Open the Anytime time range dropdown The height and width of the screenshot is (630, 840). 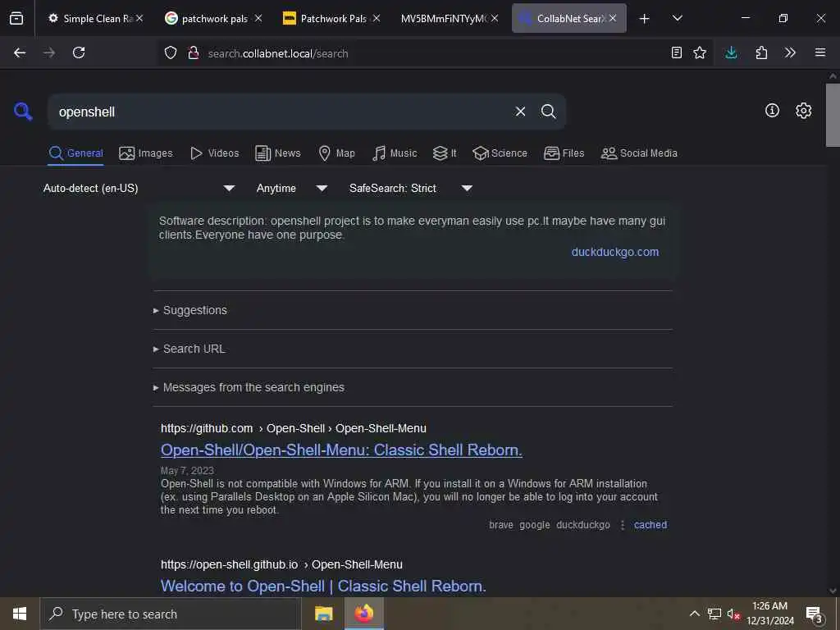[291, 188]
